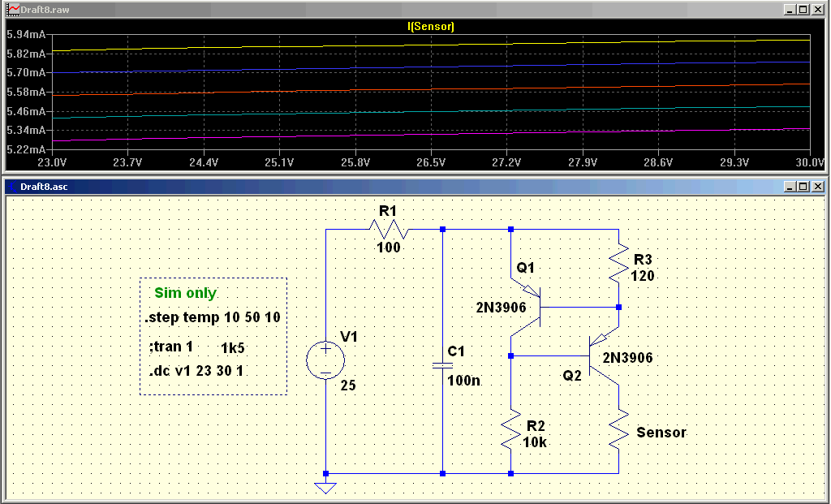Select the Sensor resistor symbol
The height and width of the screenshot is (504, 831).
618,430
